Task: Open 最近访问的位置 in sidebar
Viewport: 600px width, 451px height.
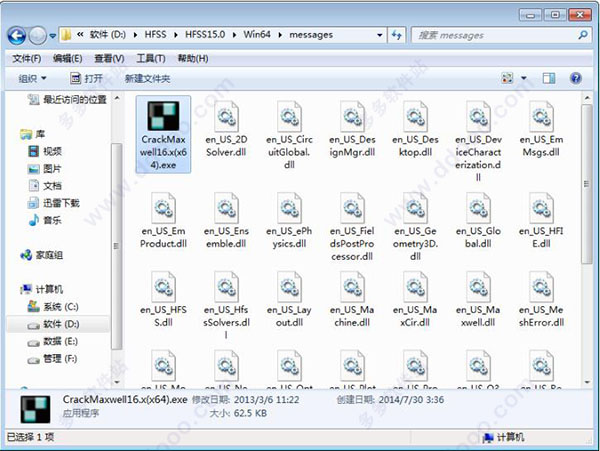Action: click(67, 100)
